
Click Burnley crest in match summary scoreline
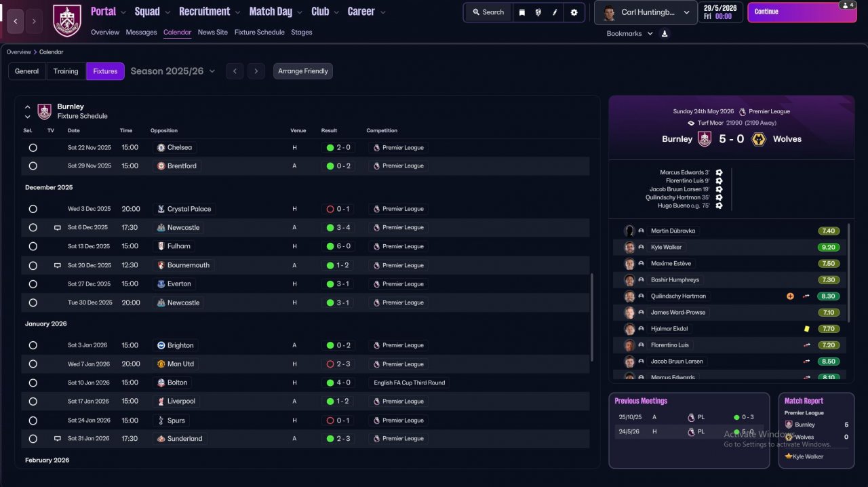(705, 139)
